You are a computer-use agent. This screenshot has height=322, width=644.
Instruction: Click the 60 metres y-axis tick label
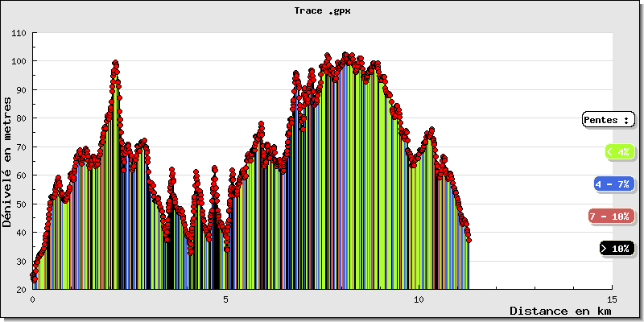(x=21, y=175)
